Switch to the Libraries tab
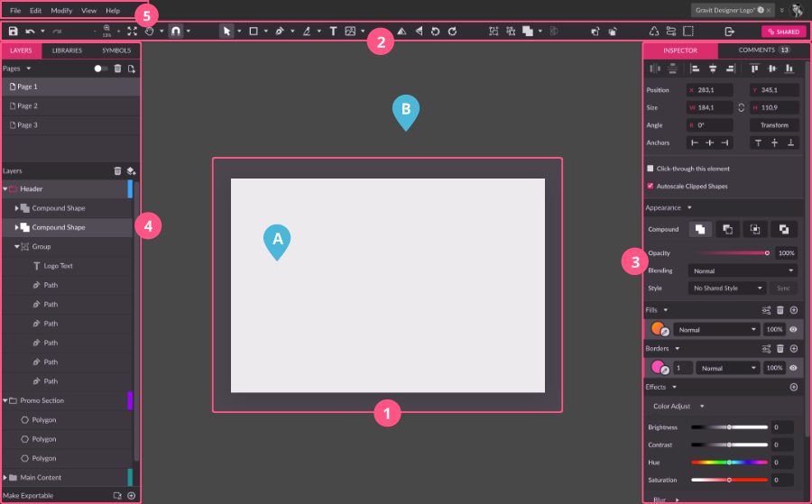The width and height of the screenshot is (812, 504). pos(69,50)
